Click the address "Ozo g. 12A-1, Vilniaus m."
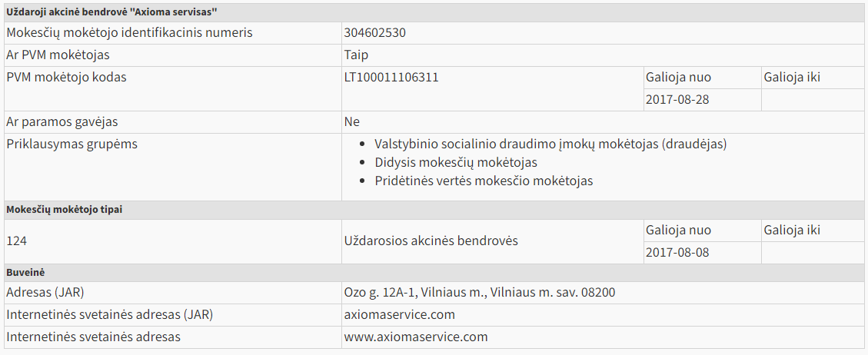The width and height of the screenshot is (868, 355). click(480, 293)
